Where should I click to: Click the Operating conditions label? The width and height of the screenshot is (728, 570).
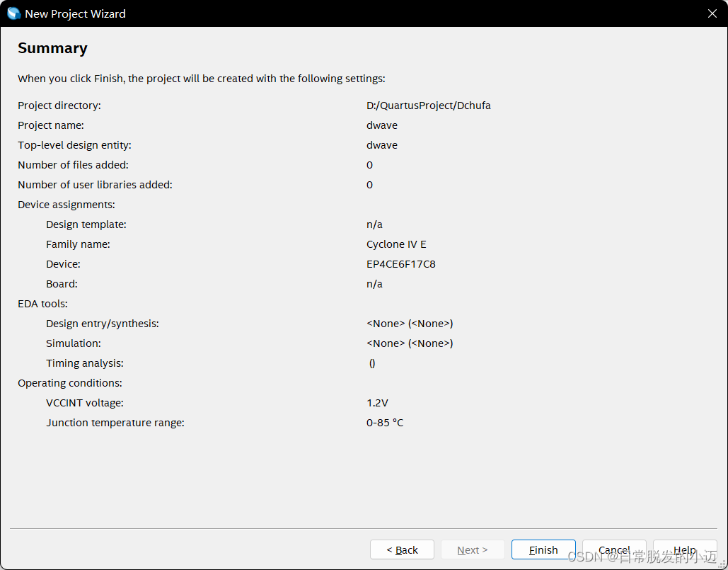(x=69, y=383)
